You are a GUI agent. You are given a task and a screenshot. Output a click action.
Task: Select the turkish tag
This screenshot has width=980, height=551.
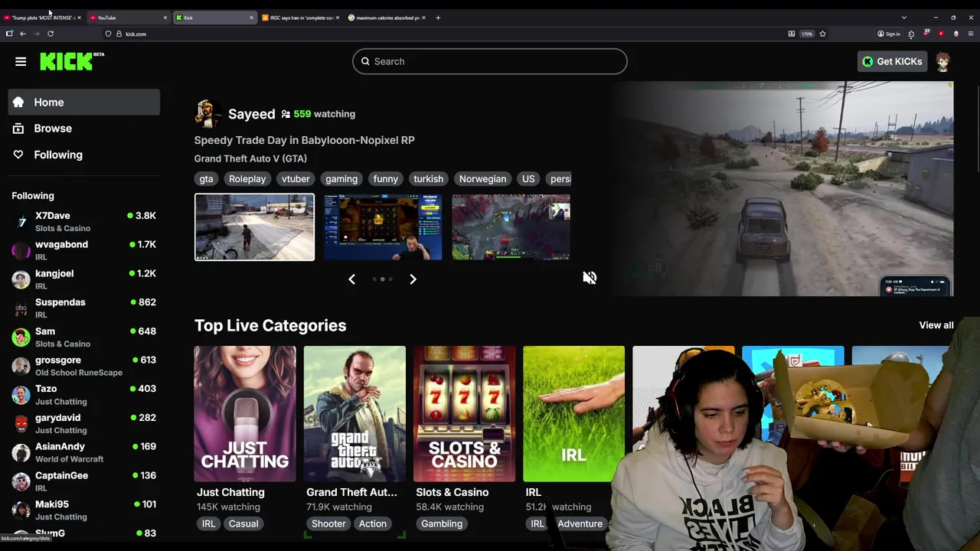click(x=429, y=179)
